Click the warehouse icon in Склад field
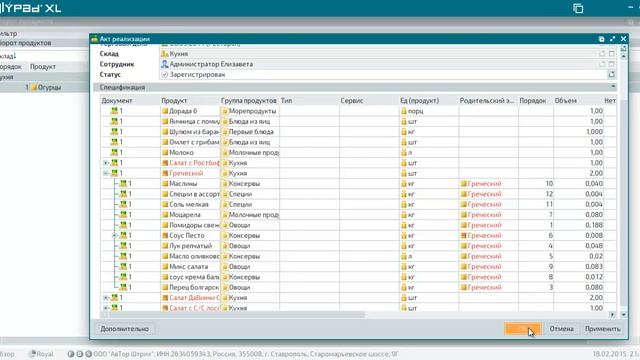The height and width of the screenshot is (360, 640). point(164,53)
